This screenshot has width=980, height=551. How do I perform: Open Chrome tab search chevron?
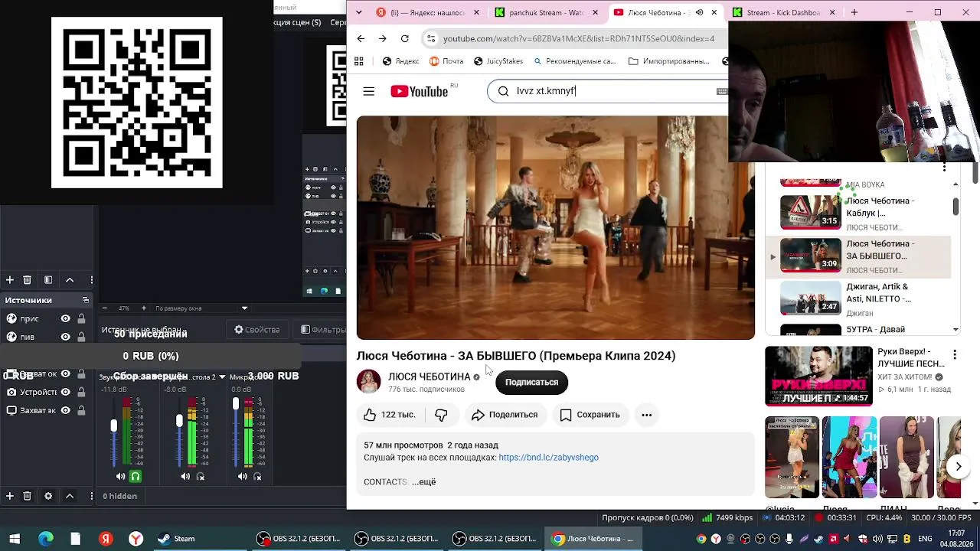coord(360,12)
